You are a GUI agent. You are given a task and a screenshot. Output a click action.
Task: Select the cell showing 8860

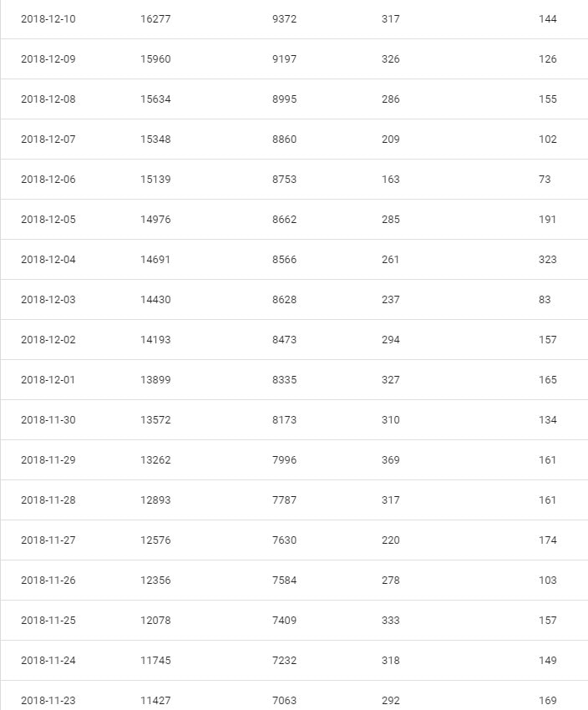click(284, 139)
